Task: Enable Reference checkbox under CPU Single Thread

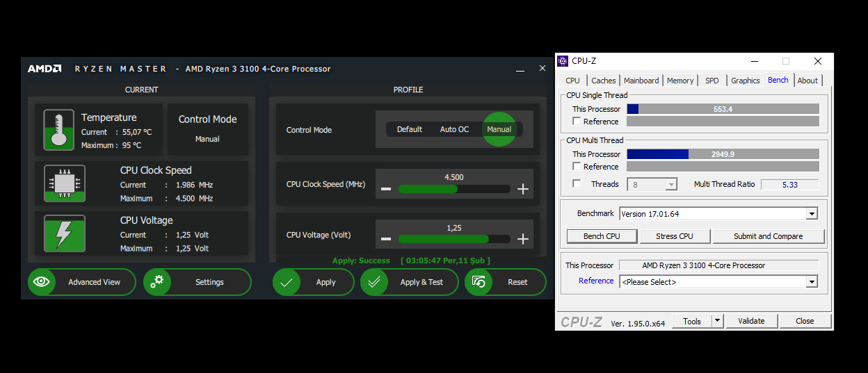Action: point(577,121)
